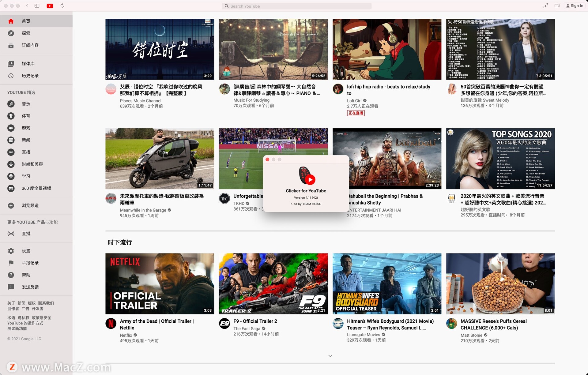588x375 pixels.
Task: Open the Sign In button
Action: pos(575,6)
